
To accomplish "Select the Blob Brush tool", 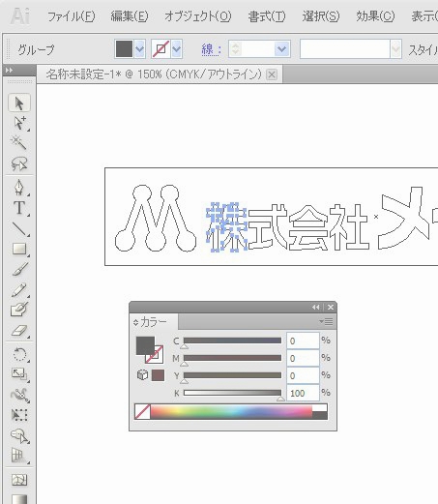I will pyautogui.click(x=19, y=310).
